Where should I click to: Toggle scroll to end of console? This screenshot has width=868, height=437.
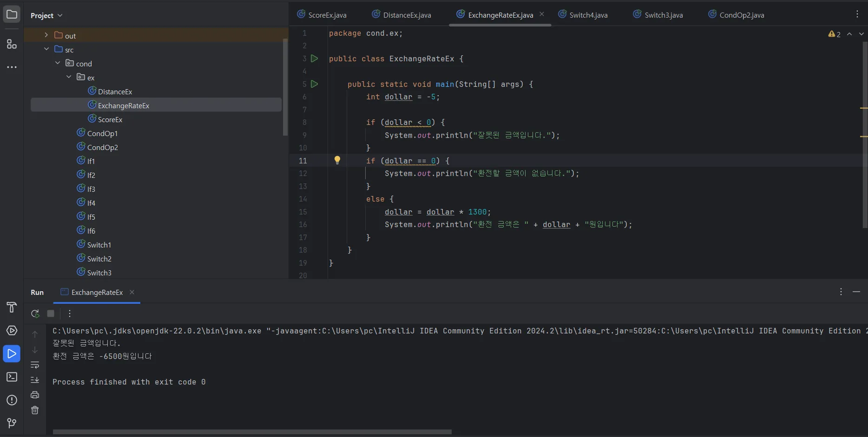(35, 380)
